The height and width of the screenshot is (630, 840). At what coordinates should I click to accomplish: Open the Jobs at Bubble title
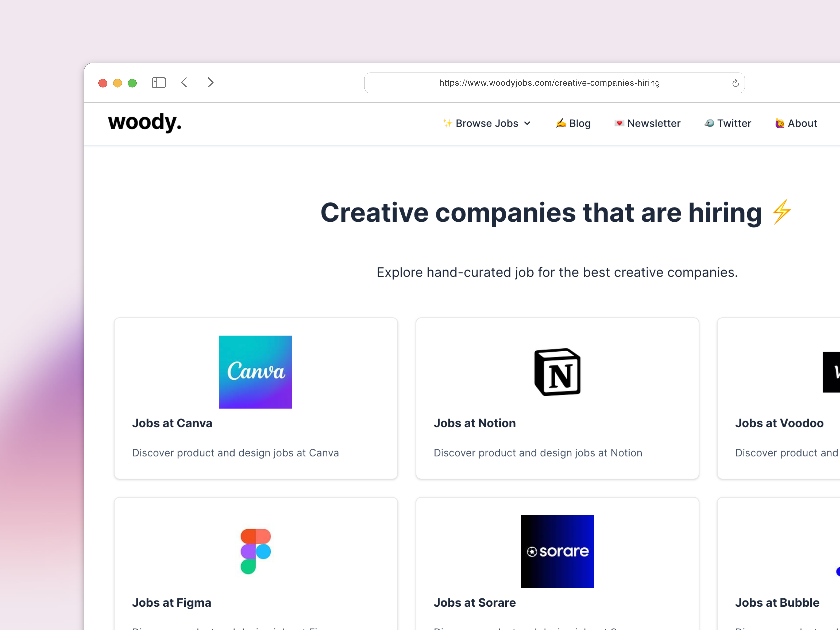(777, 603)
